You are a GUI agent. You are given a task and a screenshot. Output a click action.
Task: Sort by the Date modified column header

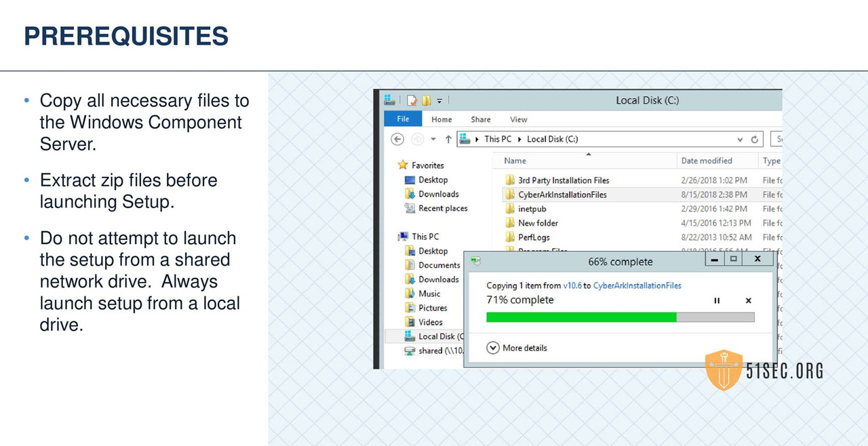[x=707, y=161]
